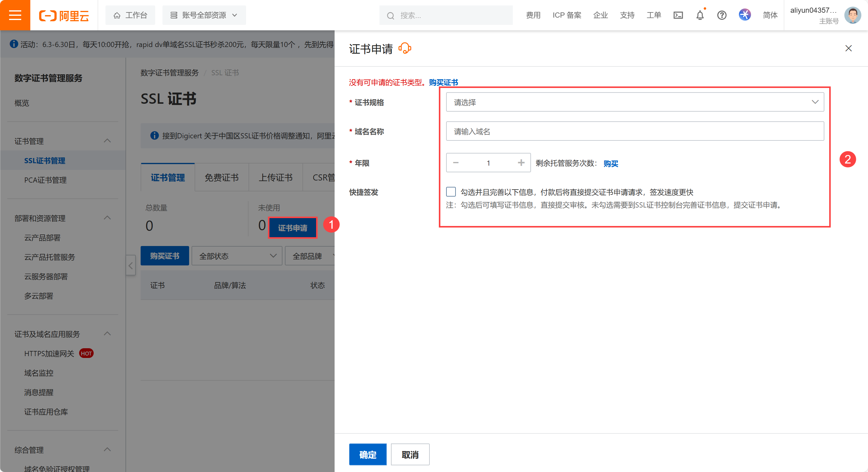The image size is (868, 472).
Task: Open 云产品部署 in the sidebar
Action: (42, 238)
